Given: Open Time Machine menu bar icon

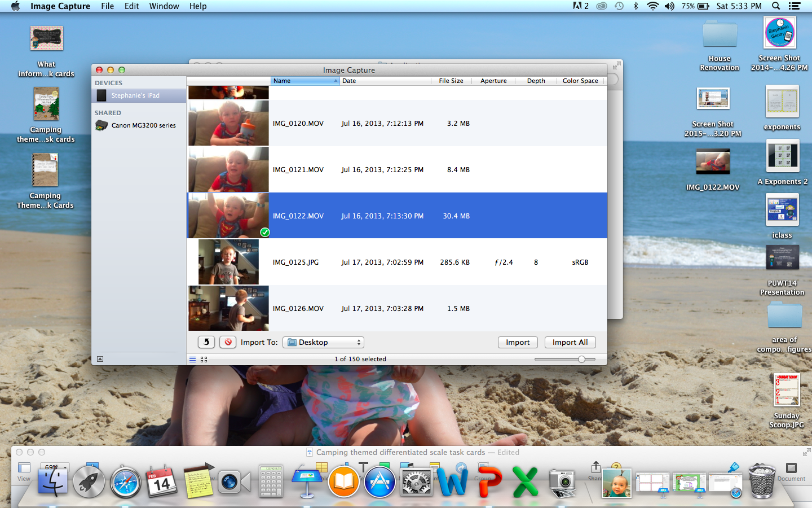Looking at the screenshot, I should click(x=619, y=6).
